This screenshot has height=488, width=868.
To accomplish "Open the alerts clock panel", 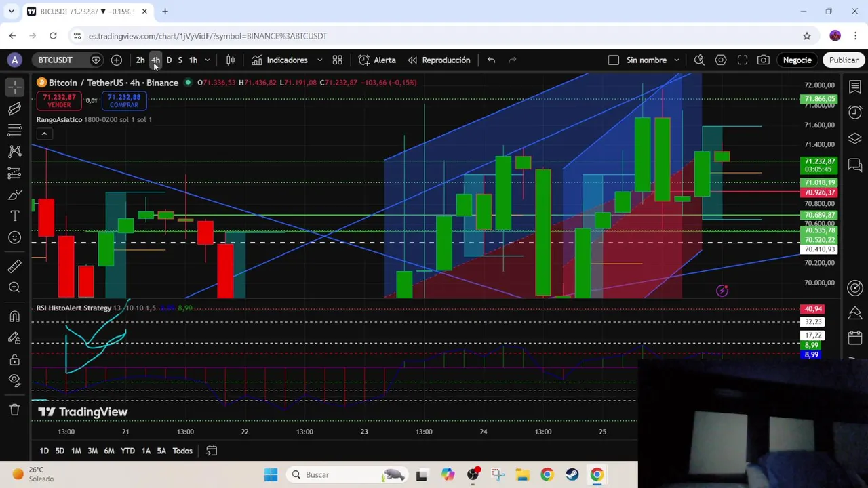I will pyautogui.click(x=855, y=113).
